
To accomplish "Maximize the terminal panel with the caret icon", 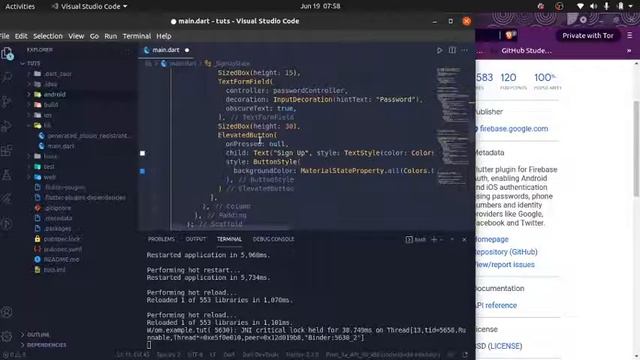I will click(x=452, y=240).
